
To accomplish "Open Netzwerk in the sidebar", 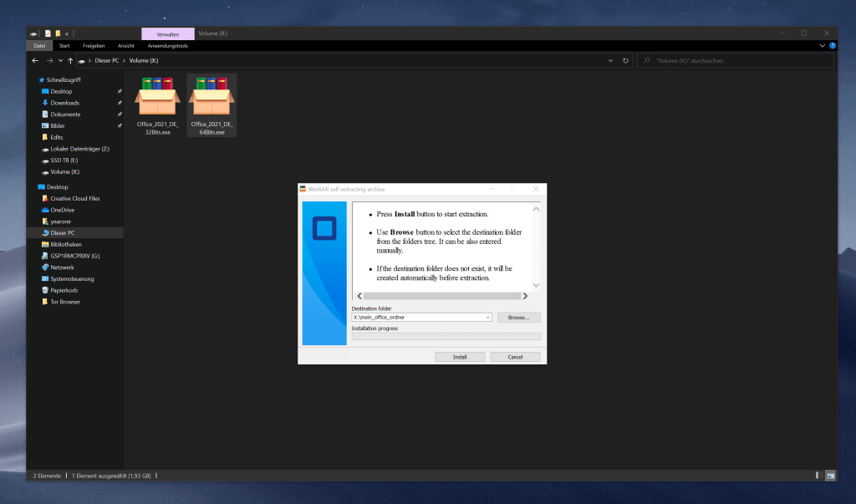I will pyautogui.click(x=62, y=267).
